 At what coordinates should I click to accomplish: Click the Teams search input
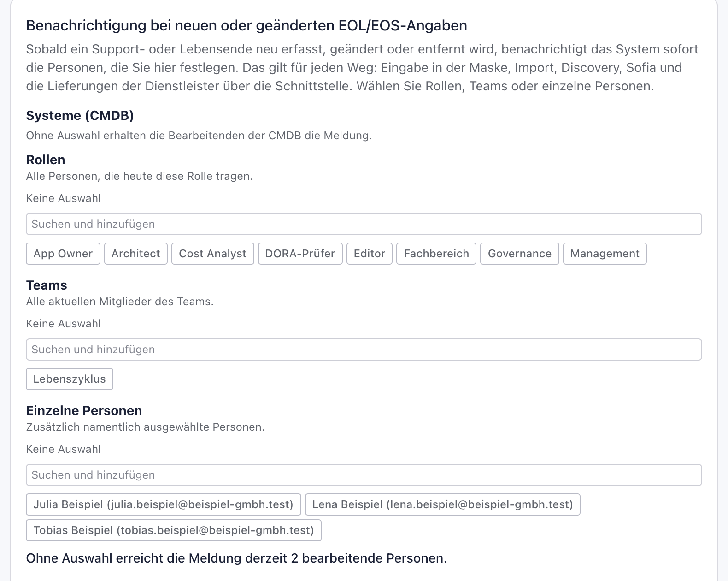(x=364, y=350)
